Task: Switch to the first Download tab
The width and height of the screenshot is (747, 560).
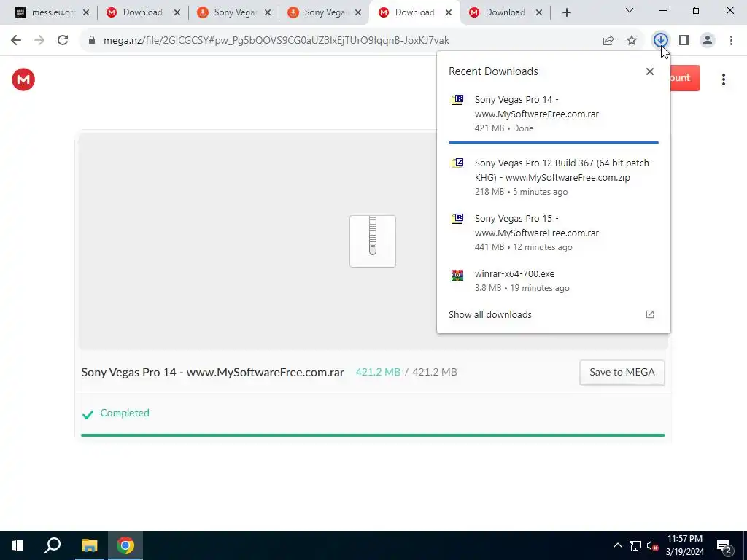Action: click(x=142, y=12)
